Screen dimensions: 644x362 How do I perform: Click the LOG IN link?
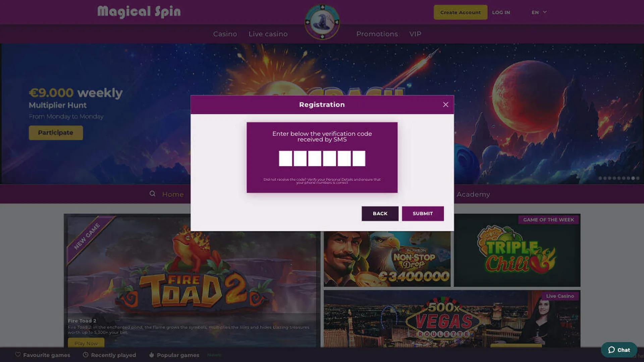click(x=501, y=12)
